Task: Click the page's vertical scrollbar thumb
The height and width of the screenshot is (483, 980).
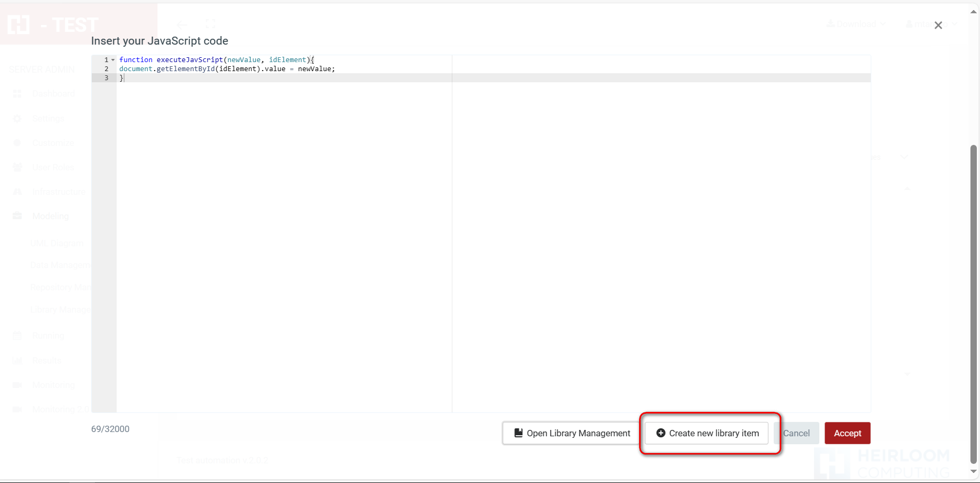Action: [x=973, y=303]
